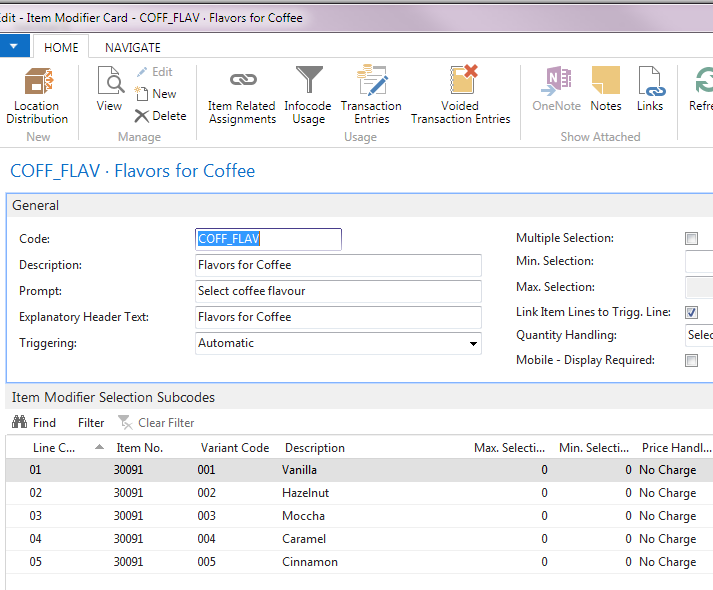Switch to the NAVIGATE tab
Screen dimensions: 713x590
click(x=132, y=47)
